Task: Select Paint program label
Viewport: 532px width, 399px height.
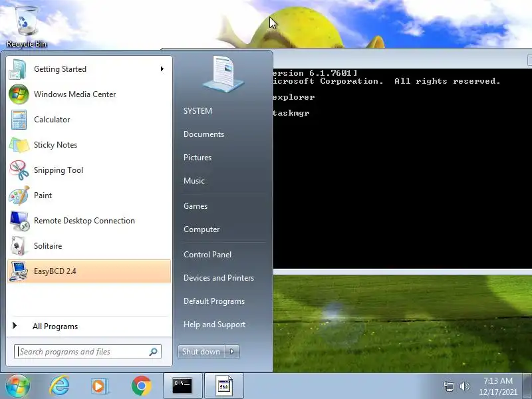Action: coord(43,196)
